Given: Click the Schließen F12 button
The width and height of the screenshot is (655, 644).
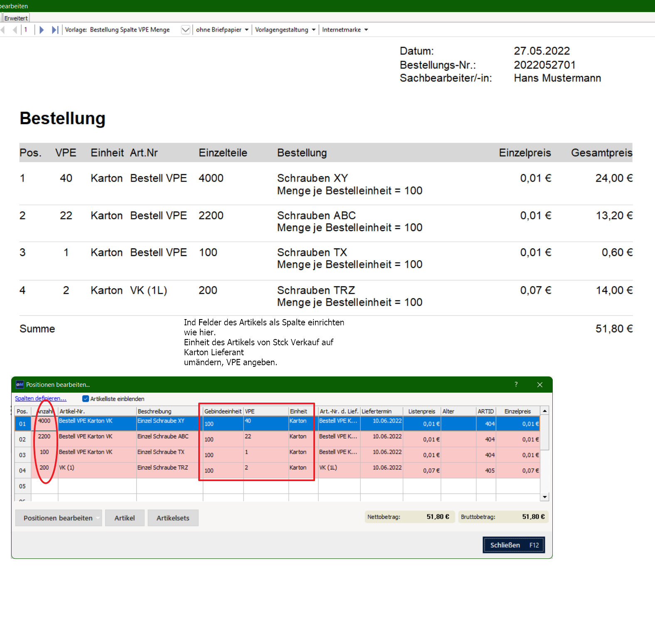Looking at the screenshot, I should pos(514,545).
